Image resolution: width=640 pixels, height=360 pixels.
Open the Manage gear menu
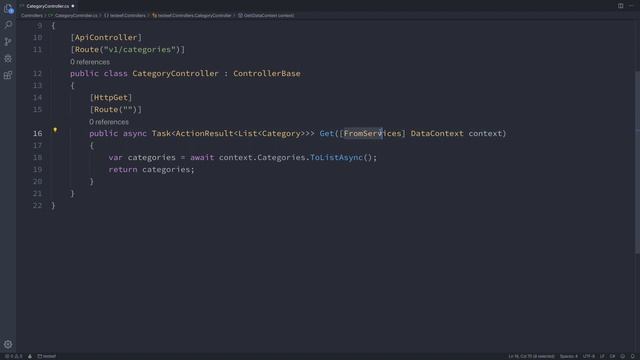(8, 344)
